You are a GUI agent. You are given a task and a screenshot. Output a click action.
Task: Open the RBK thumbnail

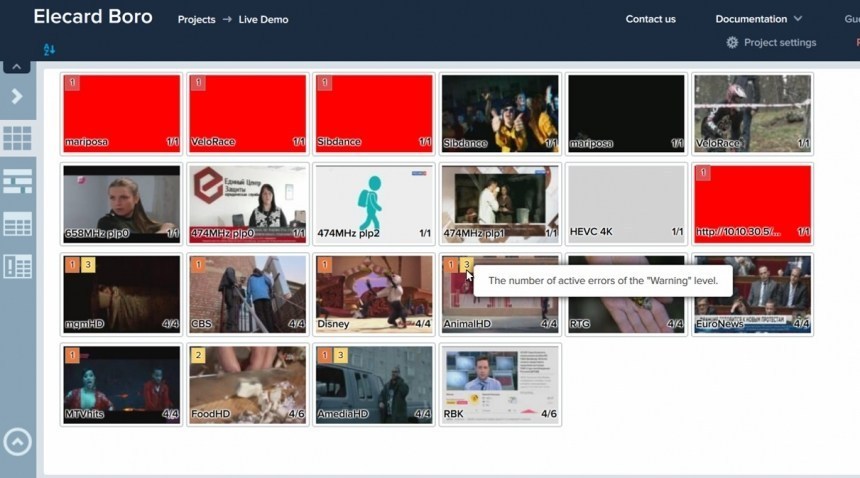coord(500,385)
